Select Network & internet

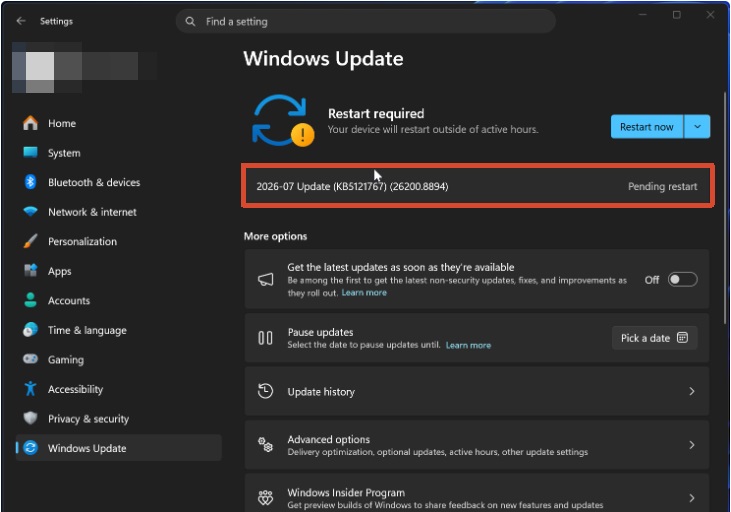click(x=118, y=212)
